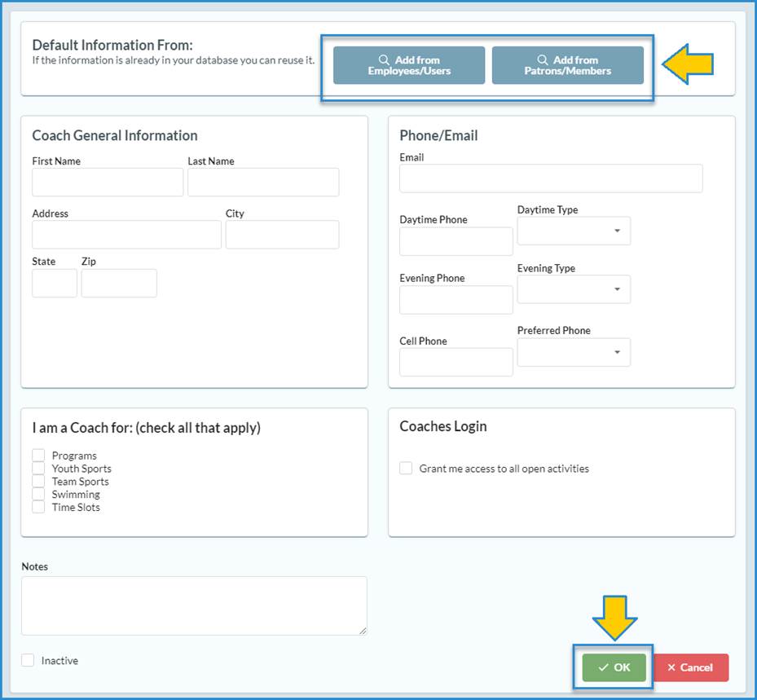The width and height of the screenshot is (757, 700).
Task: Enable the Youth Sports checkbox
Action: [x=38, y=469]
